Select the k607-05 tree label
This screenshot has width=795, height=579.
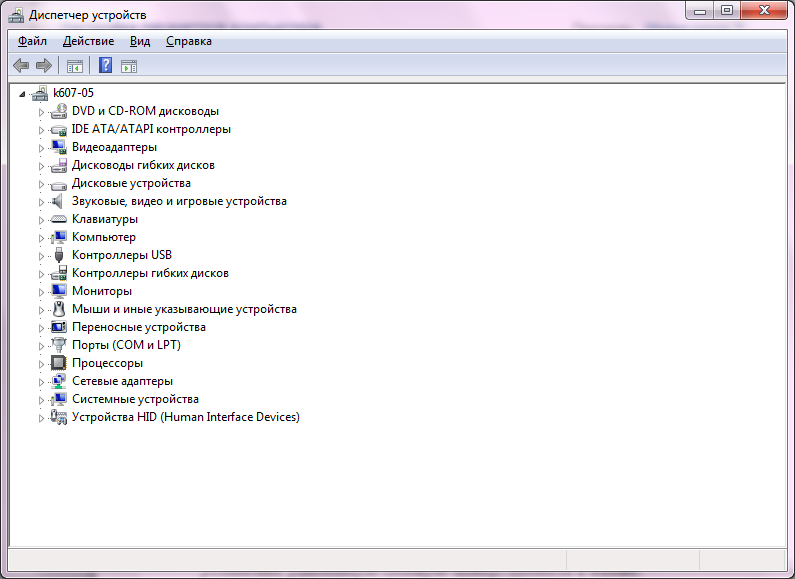[x=74, y=93]
